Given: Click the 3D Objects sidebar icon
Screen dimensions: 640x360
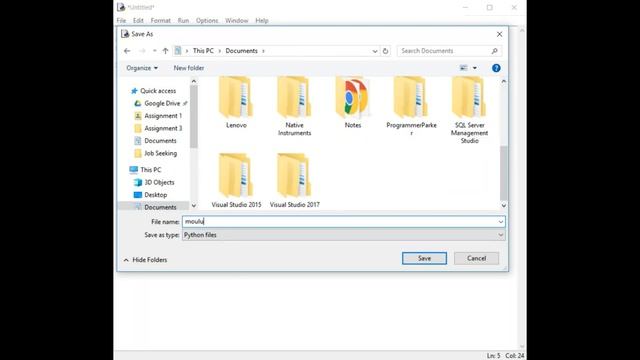Looking at the screenshot, I should coord(138,182).
